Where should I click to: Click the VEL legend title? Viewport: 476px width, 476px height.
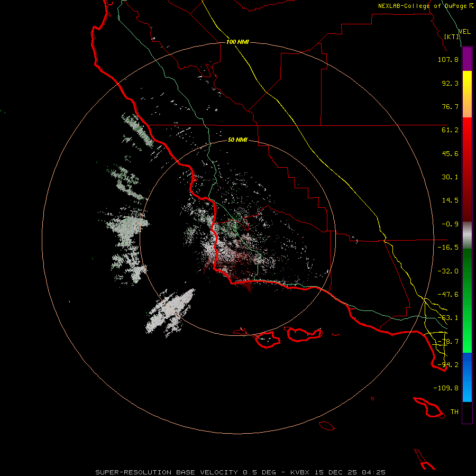pyautogui.click(x=464, y=31)
